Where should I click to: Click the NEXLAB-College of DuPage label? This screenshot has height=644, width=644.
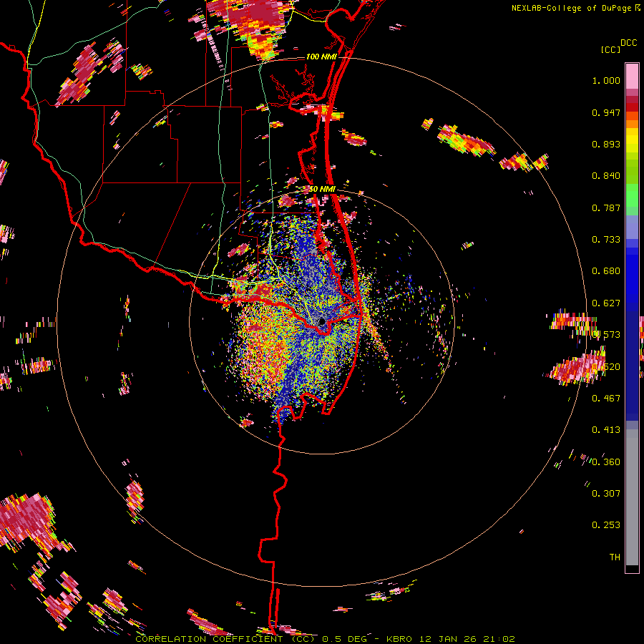click(571, 8)
